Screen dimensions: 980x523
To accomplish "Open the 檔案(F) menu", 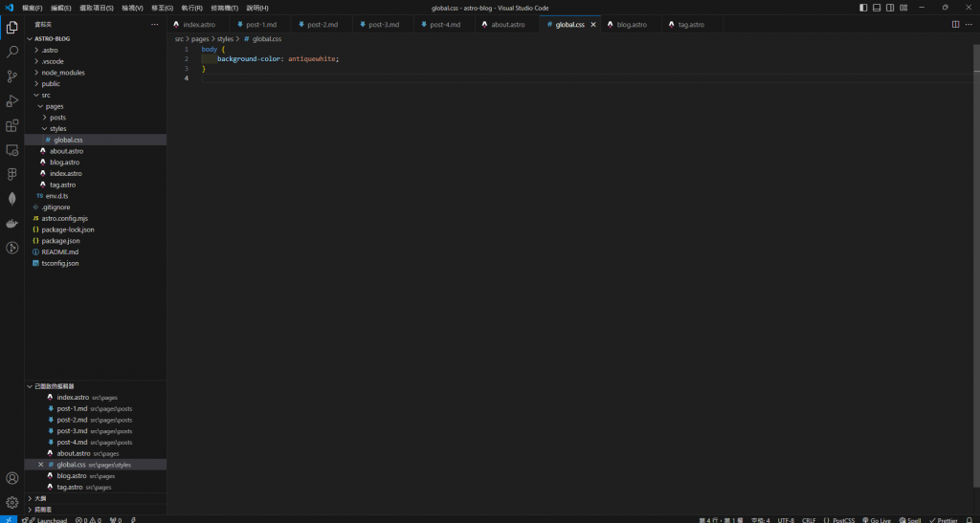I will pyautogui.click(x=32, y=8).
